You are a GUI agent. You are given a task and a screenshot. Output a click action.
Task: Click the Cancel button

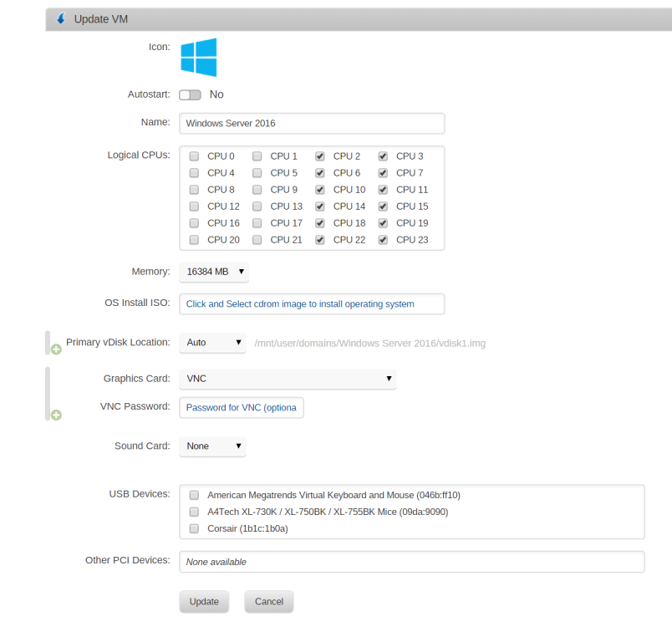pyautogui.click(x=269, y=602)
